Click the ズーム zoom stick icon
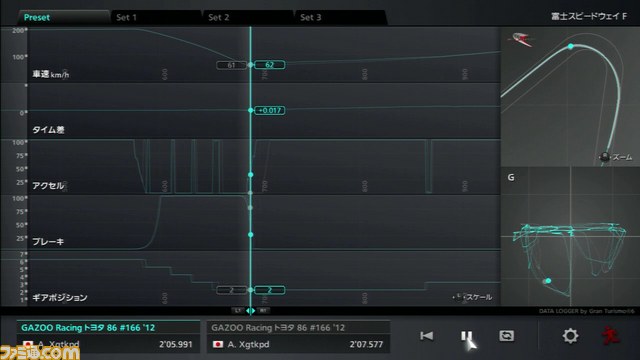640x360 pixels. tap(604, 157)
